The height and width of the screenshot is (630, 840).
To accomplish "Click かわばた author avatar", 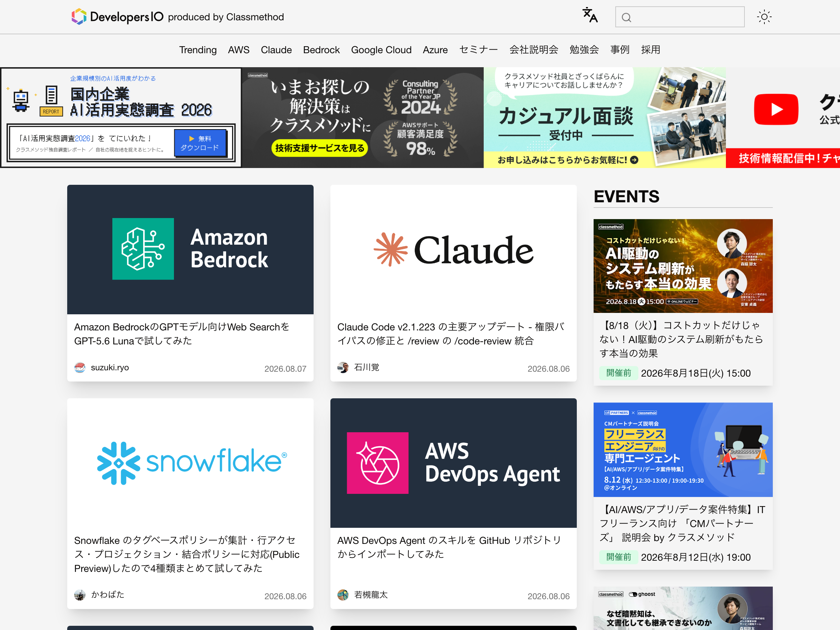I will click(80, 595).
